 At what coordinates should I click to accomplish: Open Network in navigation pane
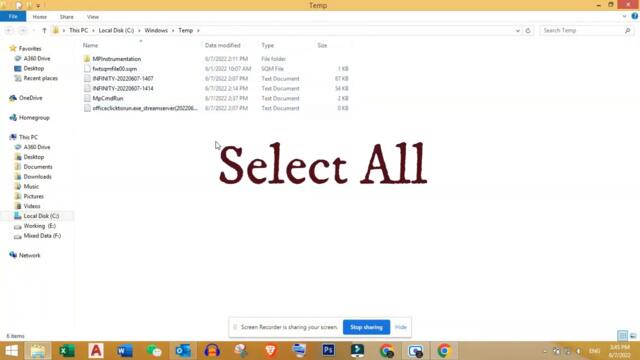point(29,256)
